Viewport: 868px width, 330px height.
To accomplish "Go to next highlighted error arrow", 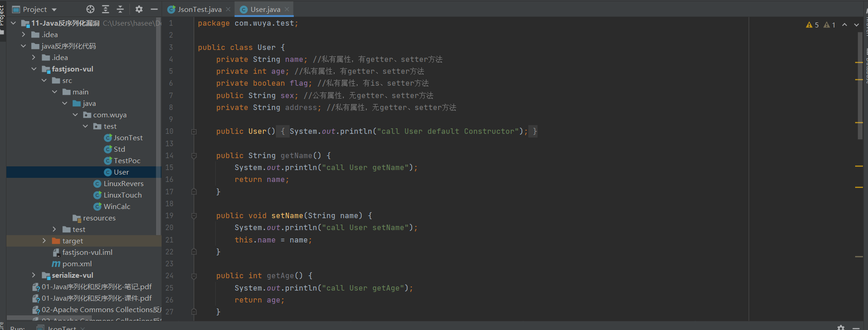I will [857, 25].
